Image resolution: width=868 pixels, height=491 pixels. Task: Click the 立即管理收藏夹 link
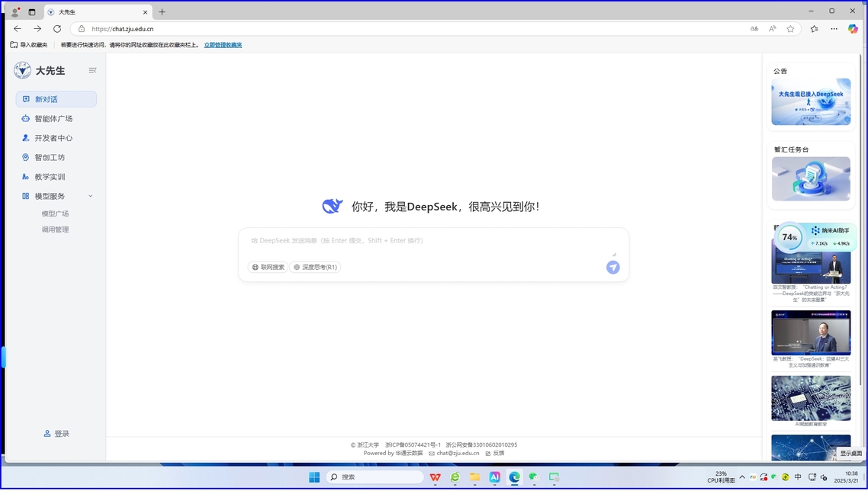pyautogui.click(x=223, y=45)
